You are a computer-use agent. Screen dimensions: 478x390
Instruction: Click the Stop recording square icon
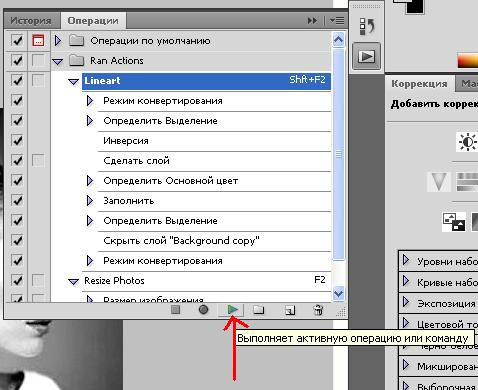[176, 310]
